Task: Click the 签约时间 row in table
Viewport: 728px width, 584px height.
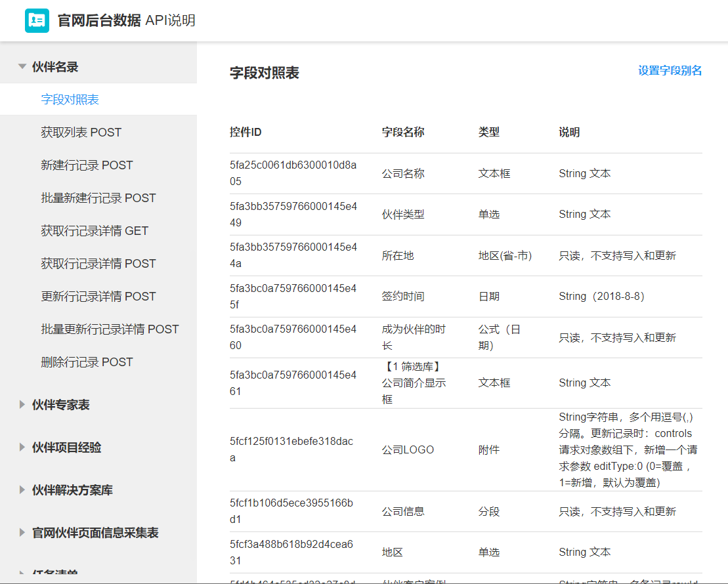Action: [403, 297]
